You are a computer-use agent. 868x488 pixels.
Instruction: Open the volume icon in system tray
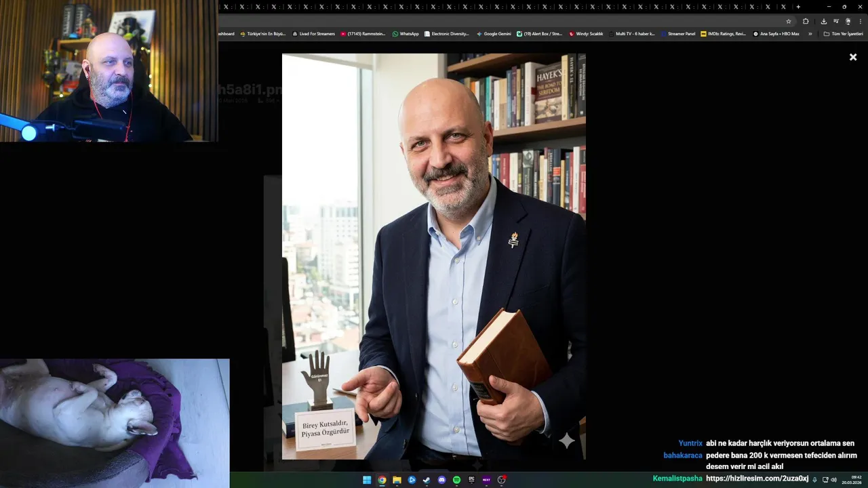click(833, 480)
